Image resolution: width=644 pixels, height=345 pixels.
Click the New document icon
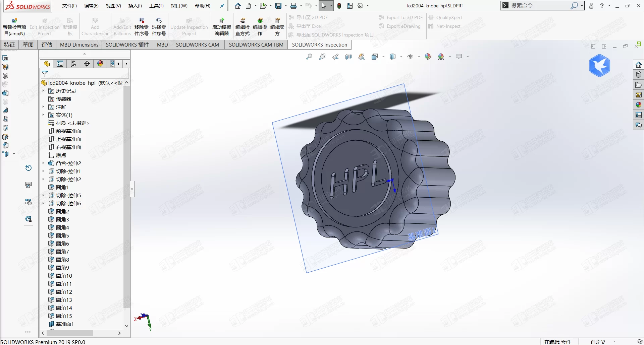click(x=248, y=6)
